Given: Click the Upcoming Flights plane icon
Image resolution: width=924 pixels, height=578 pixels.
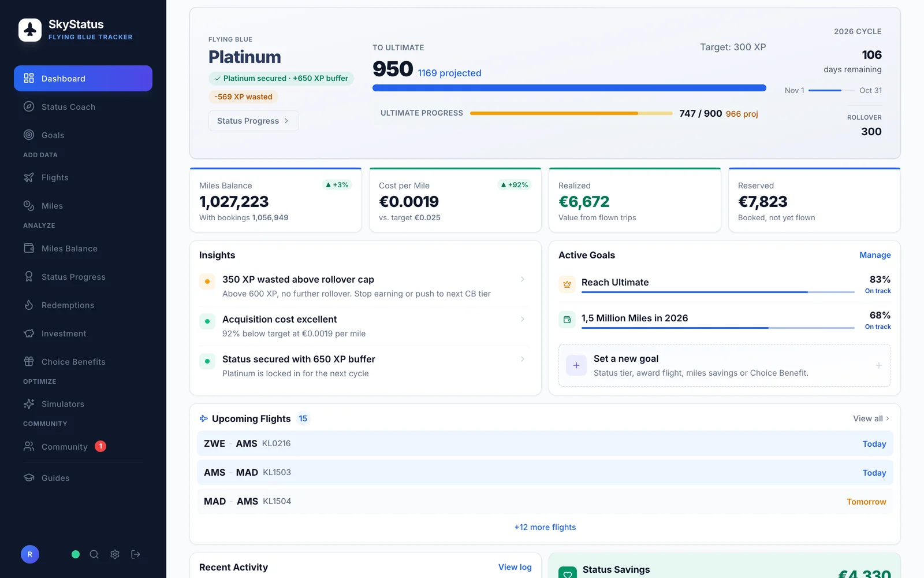Looking at the screenshot, I should 203,418.
